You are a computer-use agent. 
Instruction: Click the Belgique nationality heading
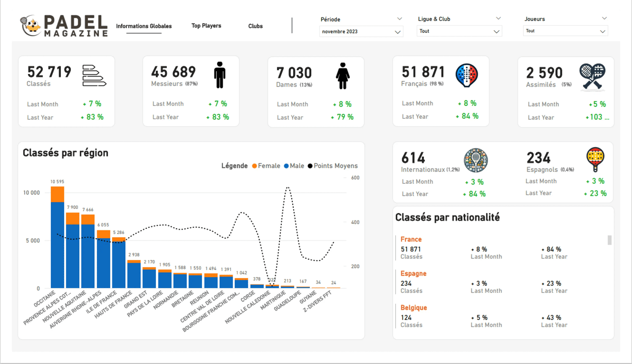pos(414,308)
